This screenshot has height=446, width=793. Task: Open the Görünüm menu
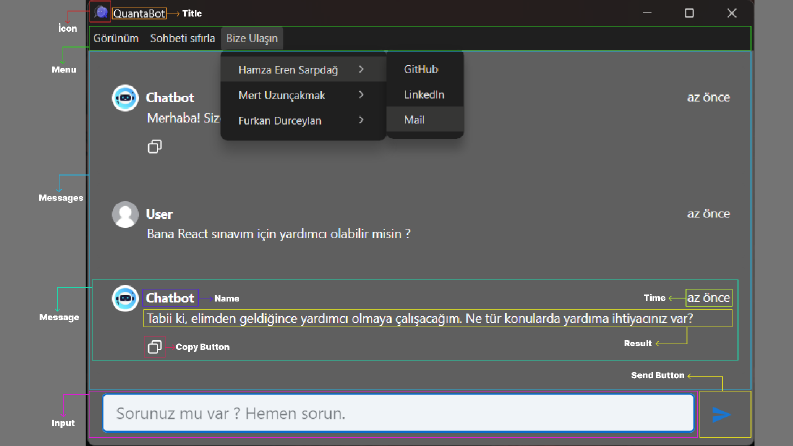click(x=116, y=38)
